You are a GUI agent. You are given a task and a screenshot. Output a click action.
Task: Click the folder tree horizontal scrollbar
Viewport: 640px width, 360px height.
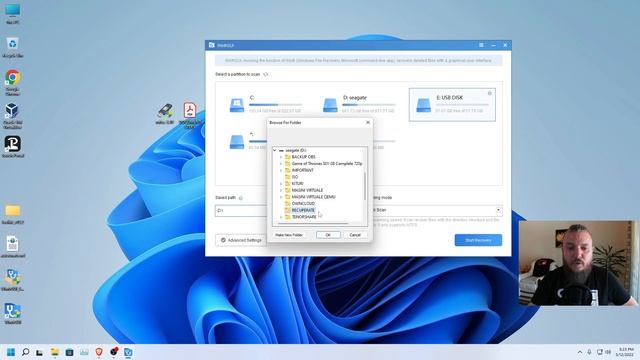point(313,224)
